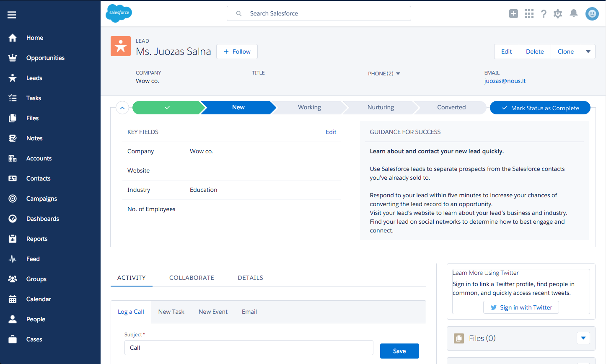Switch to the ACTIVITY tab
The height and width of the screenshot is (364, 606).
(x=132, y=278)
